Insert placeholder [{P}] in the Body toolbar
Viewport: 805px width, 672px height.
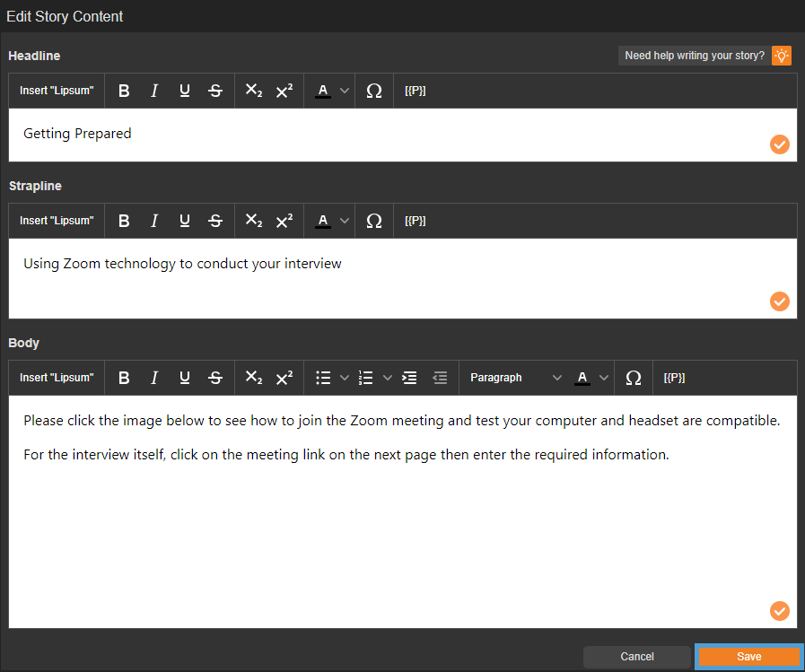[x=674, y=378]
